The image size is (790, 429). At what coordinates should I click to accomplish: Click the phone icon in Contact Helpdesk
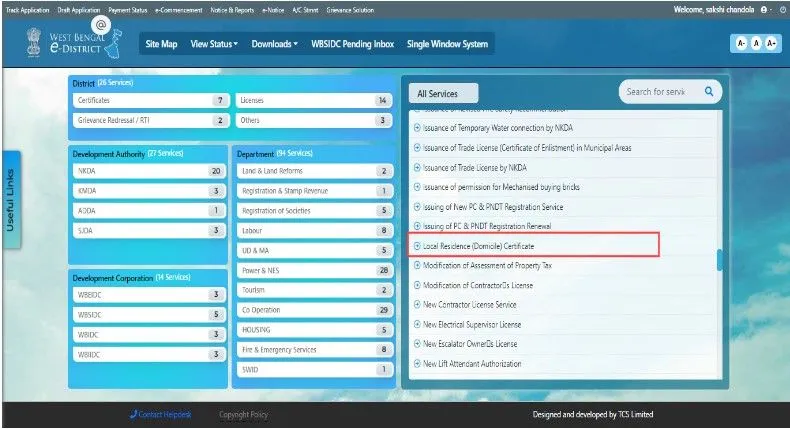tap(133, 414)
